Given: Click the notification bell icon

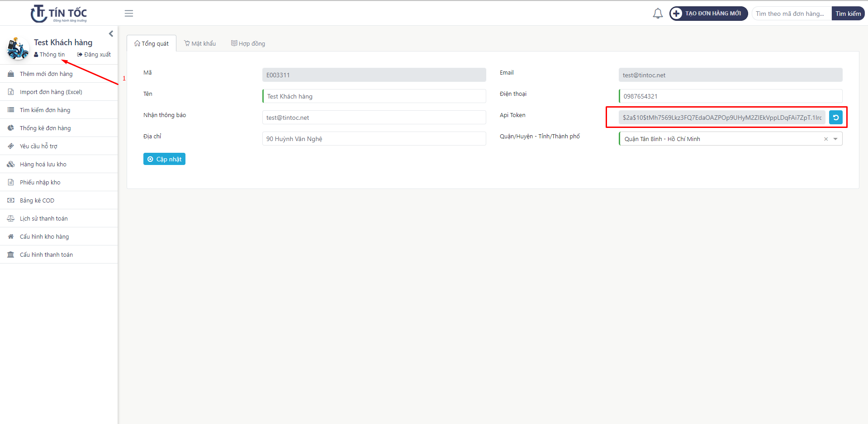Looking at the screenshot, I should click(x=658, y=14).
